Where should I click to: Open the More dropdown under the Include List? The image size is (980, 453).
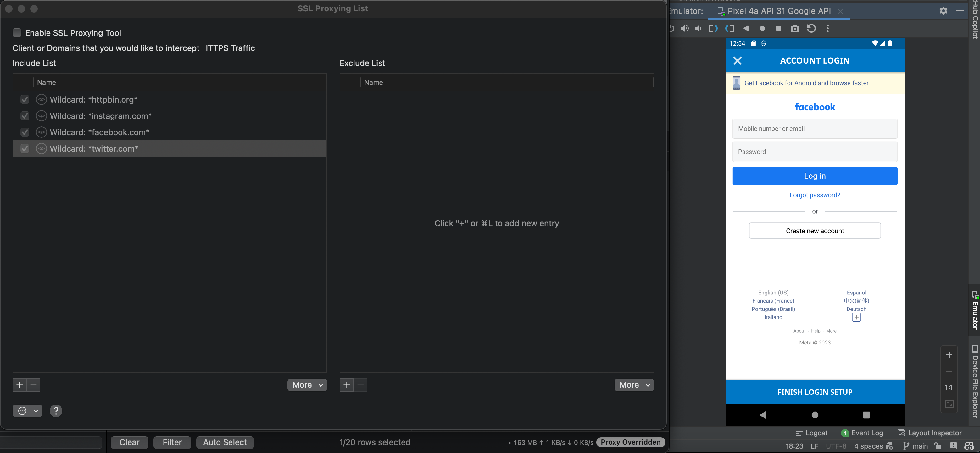click(x=307, y=385)
